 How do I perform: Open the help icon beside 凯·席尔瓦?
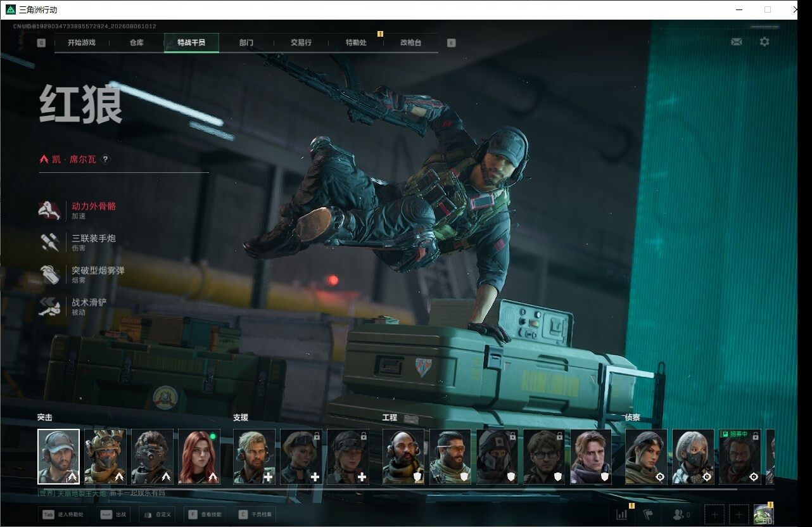(106, 160)
